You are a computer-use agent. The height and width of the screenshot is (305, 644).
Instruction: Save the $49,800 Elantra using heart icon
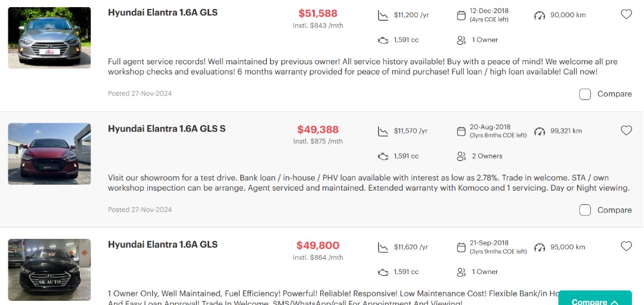click(x=626, y=246)
